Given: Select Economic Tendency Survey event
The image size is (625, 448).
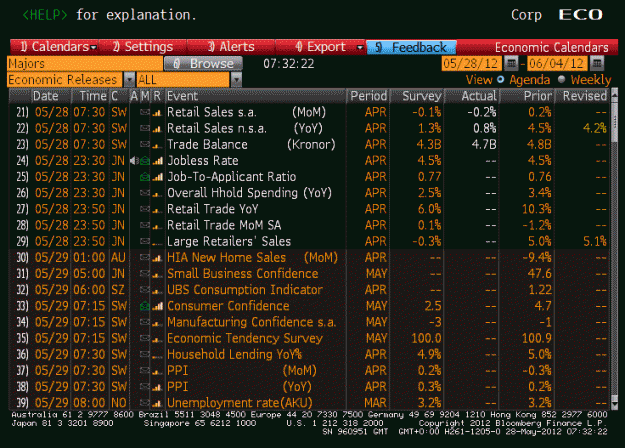Looking at the screenshot, I should 245,338.
